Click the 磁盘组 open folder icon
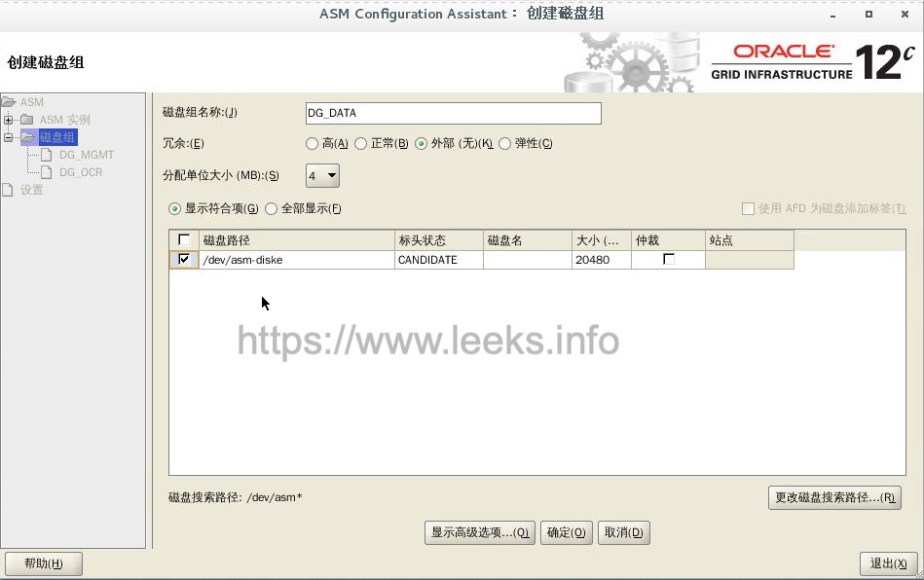 pyautogui.click(x=28, y=137)
